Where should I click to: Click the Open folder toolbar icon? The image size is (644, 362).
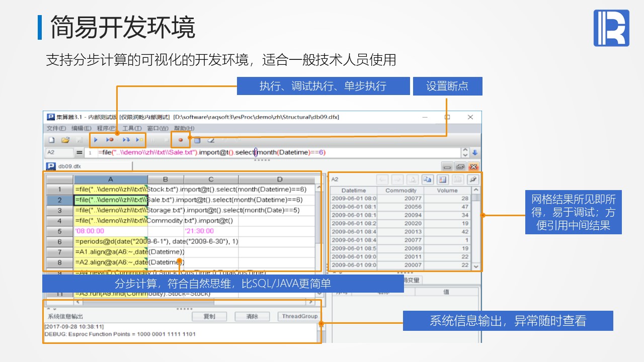(65, 140)
